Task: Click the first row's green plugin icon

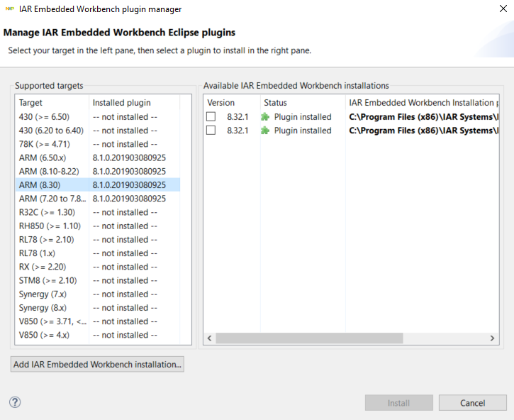Action: 265,117
